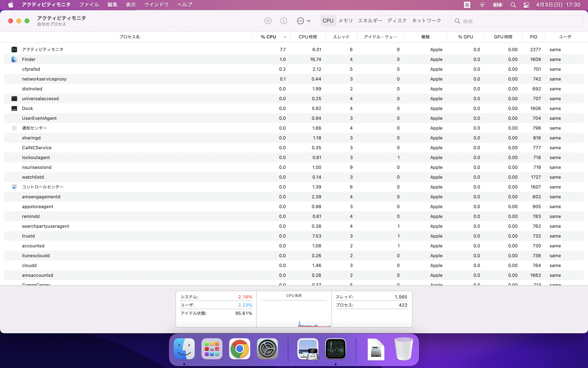
Task: Click Activity Monitor icon in the Dock
Action: coord(336,349)
